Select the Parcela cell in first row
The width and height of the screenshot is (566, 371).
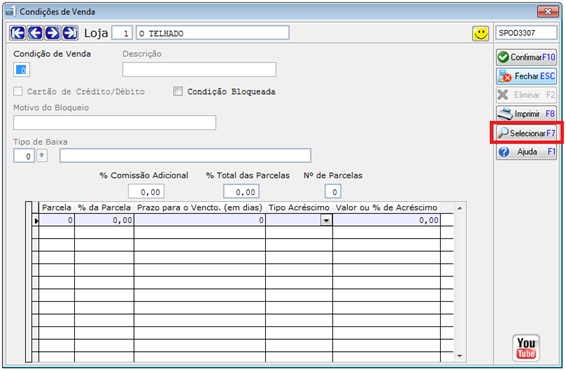[x=57, y=220]
